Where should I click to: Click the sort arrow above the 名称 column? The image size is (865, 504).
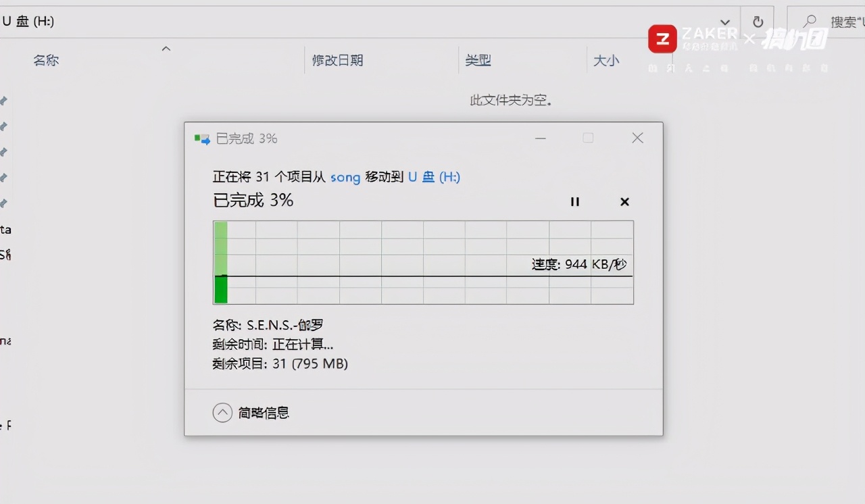pos(166,48)
